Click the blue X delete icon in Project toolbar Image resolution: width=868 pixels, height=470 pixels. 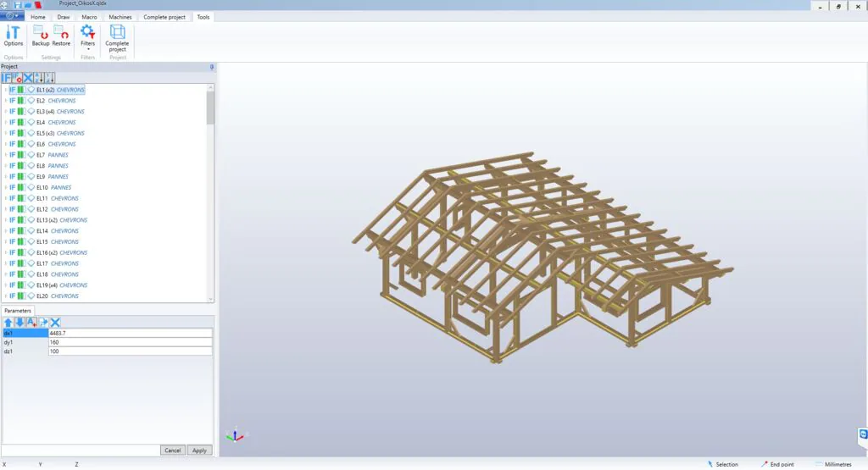pyautogui.click(x=28, y=78)
